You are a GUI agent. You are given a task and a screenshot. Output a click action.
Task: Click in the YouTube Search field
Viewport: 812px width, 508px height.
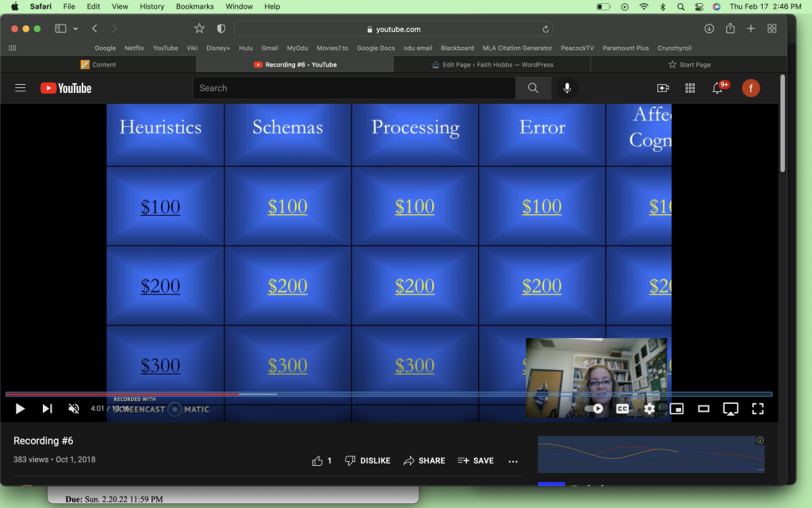pos(354,88)
